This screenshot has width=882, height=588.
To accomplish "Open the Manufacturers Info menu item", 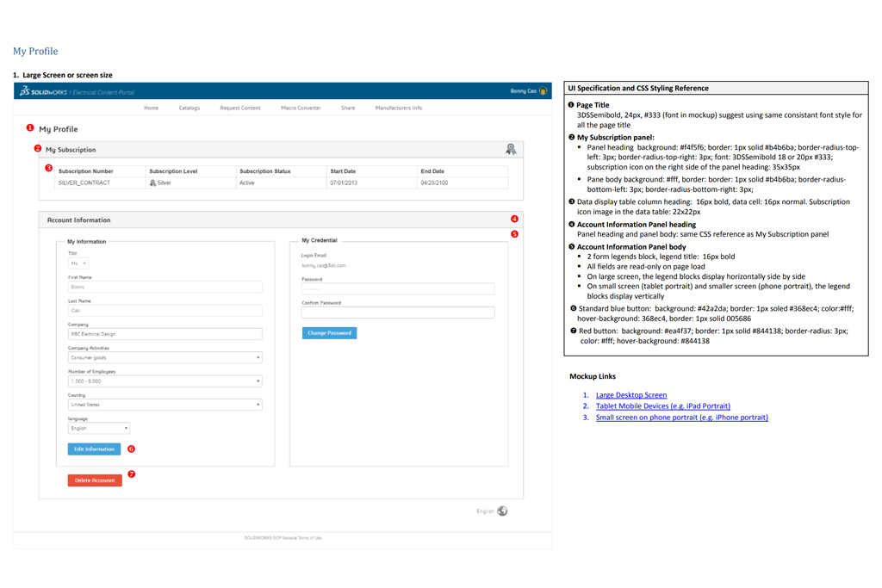I will [398, 108].
